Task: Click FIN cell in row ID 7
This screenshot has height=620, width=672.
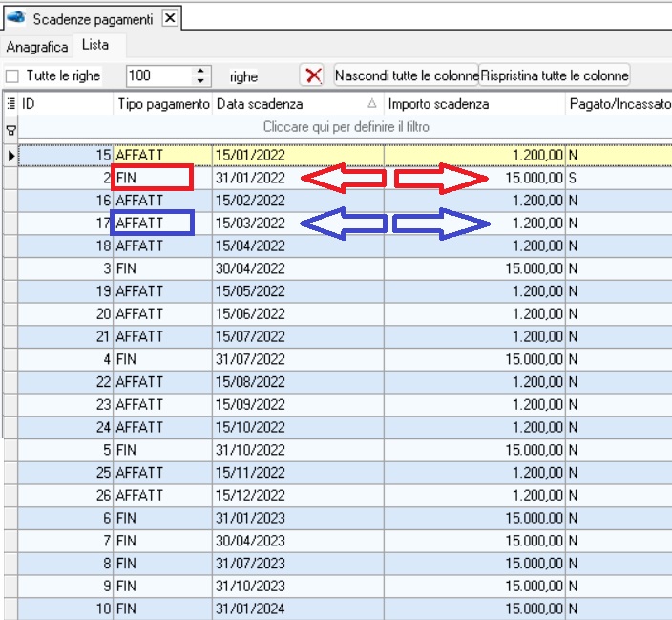Action: click(163, 541)
